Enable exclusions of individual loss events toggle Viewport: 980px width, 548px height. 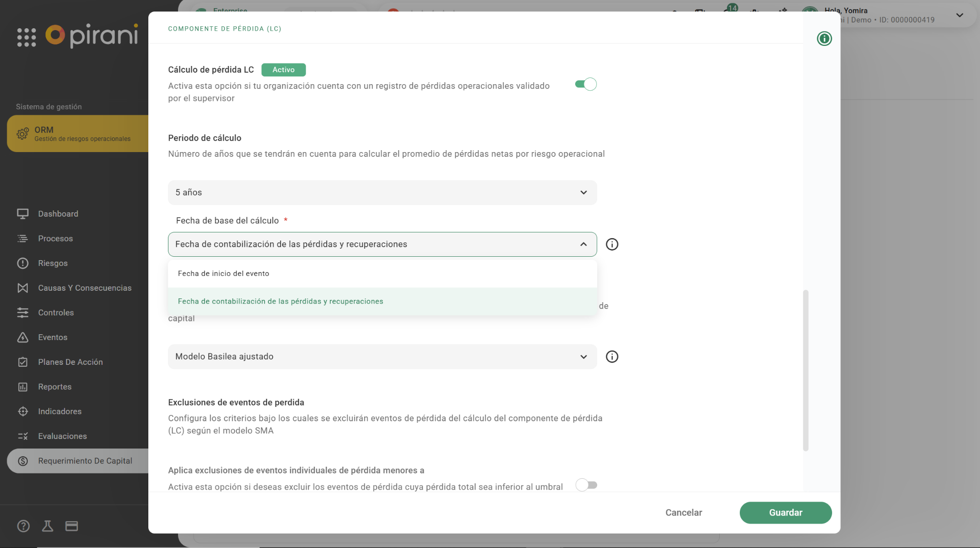click(586, 485)
